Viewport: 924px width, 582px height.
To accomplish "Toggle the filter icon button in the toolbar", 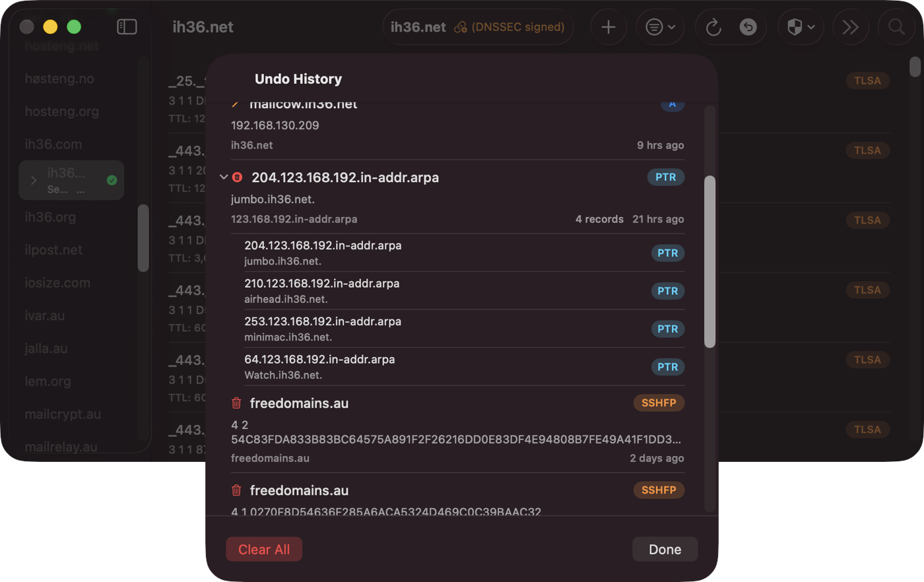I will pos(655,27).
